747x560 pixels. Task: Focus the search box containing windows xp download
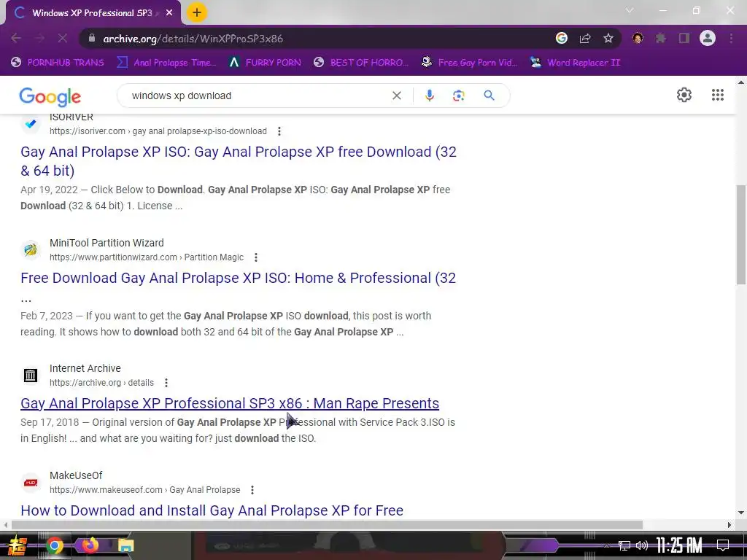(x=258, y=96)
